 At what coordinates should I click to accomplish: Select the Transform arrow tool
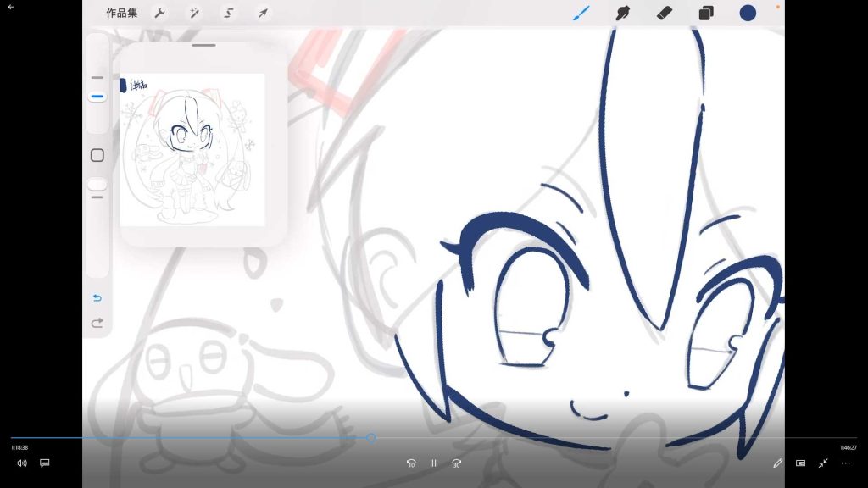click(x=263, y=13)
